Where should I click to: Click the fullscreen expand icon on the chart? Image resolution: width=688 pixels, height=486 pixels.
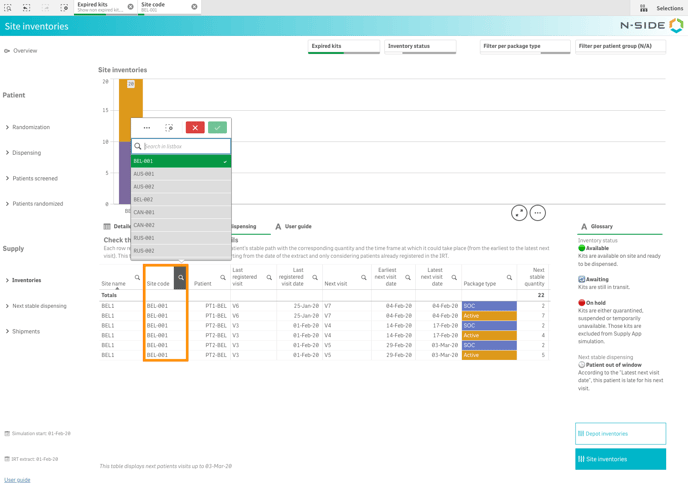(x=519, y=213)
